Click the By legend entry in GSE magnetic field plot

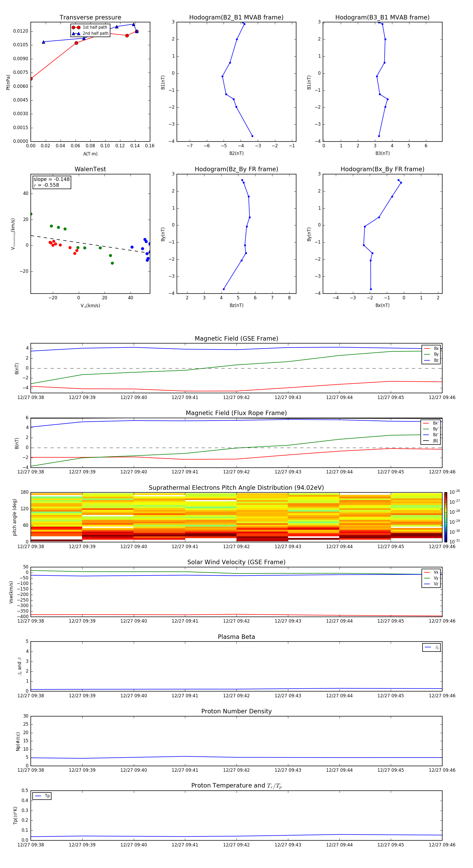coord(431,354)
